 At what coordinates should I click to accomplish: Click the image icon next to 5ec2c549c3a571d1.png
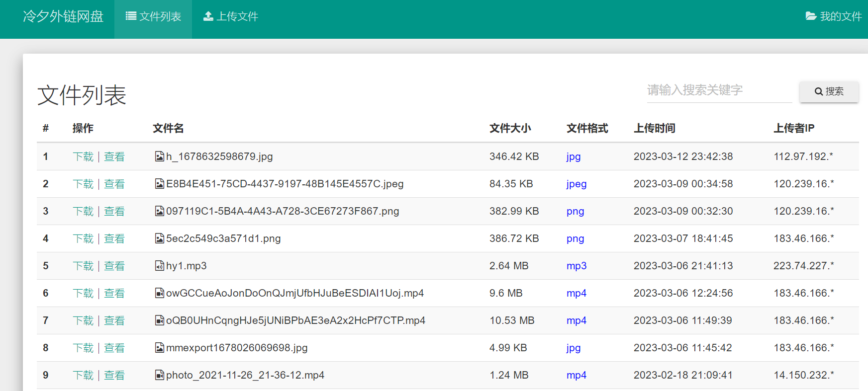159,238
